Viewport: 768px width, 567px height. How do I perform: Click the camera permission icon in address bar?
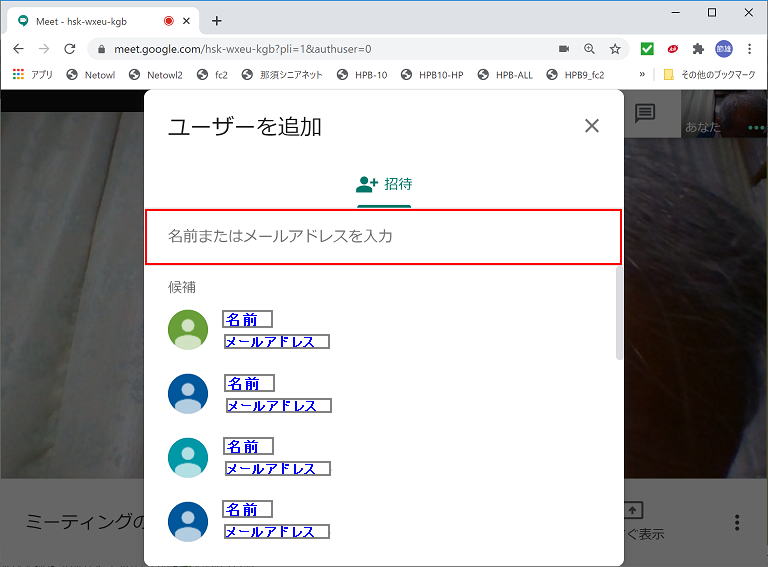click(564, 48)
